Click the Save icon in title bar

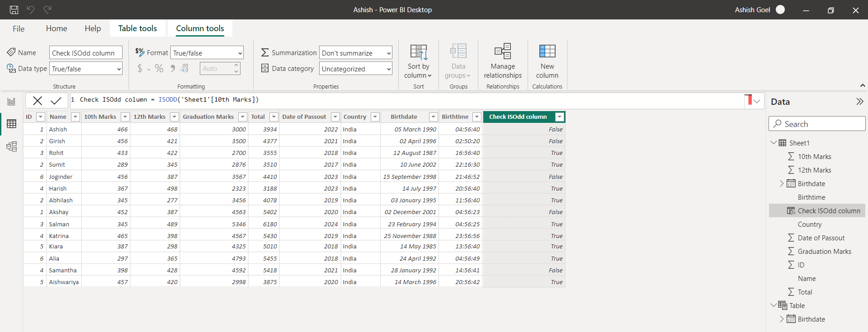click(x=14, y=9)
